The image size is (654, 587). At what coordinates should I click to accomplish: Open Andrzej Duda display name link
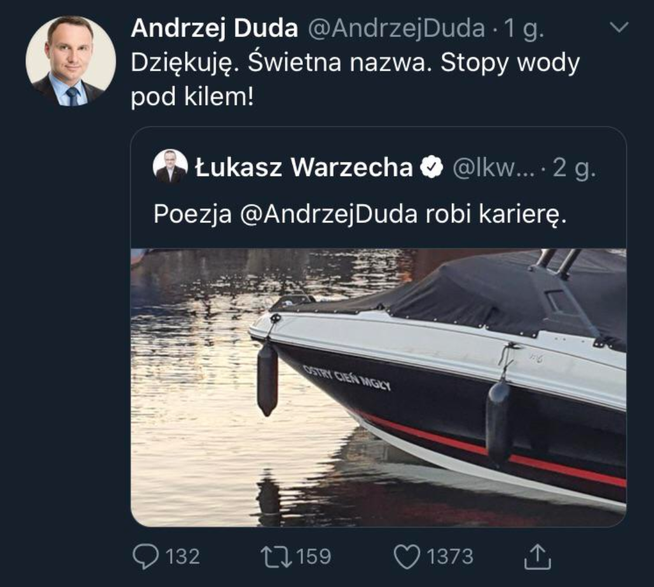click(214, 28)
